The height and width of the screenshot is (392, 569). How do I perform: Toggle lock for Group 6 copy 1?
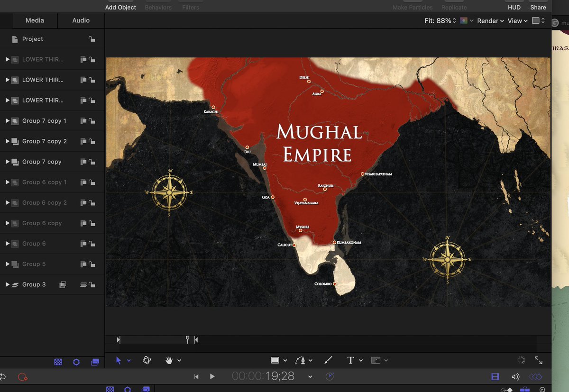click(92, 182)
